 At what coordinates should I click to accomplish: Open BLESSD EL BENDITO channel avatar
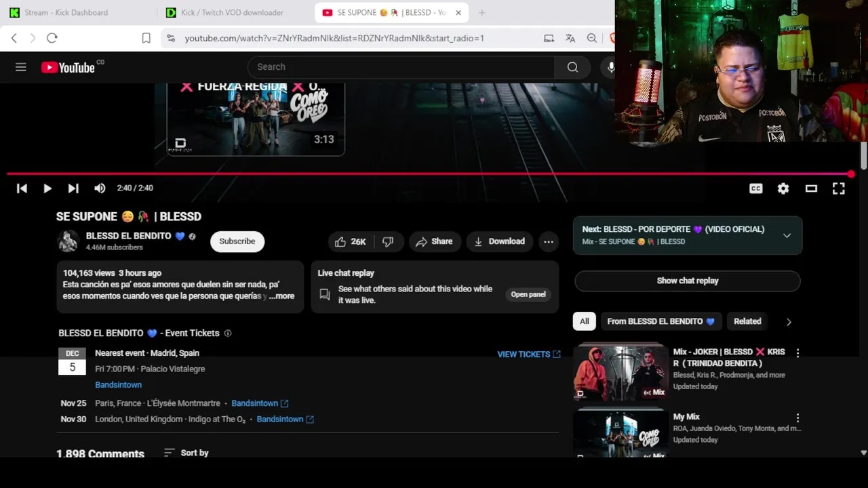pyautogui.click(x=68, y=241)
